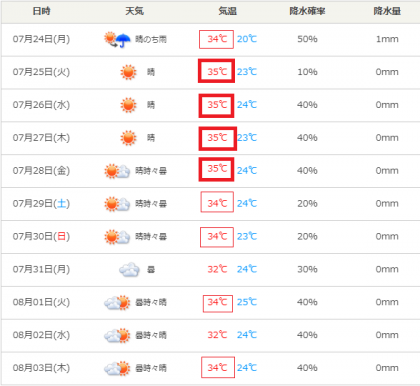Click the sun-and-cloud icon for 07月28日
The width and height of the screenshot is (420, 386).
[x=117, y=171]
